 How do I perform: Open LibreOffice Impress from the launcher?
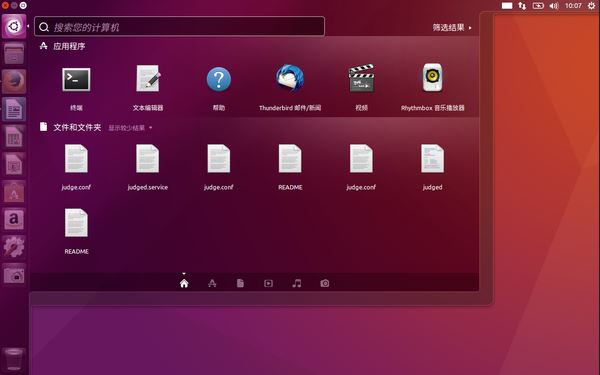click(x=14, y=164)
